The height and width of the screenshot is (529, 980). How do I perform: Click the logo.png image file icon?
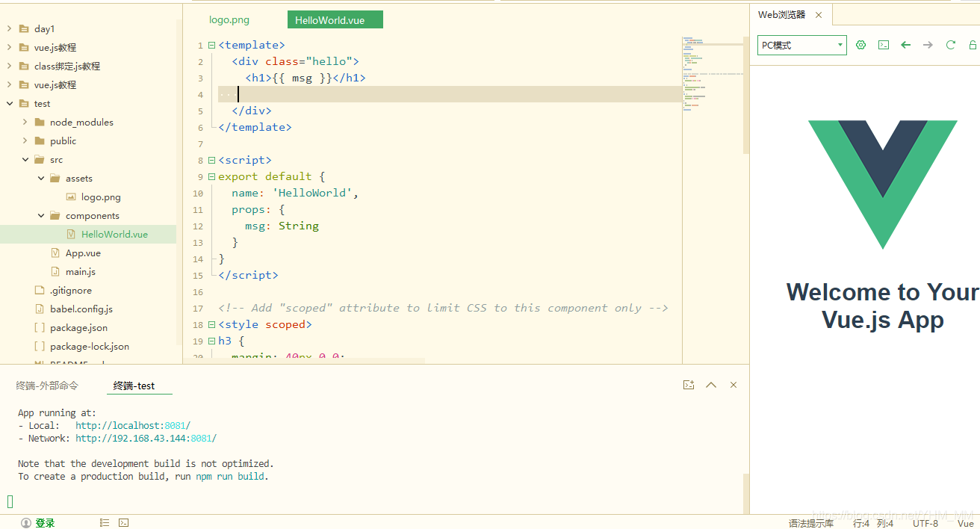71,197
